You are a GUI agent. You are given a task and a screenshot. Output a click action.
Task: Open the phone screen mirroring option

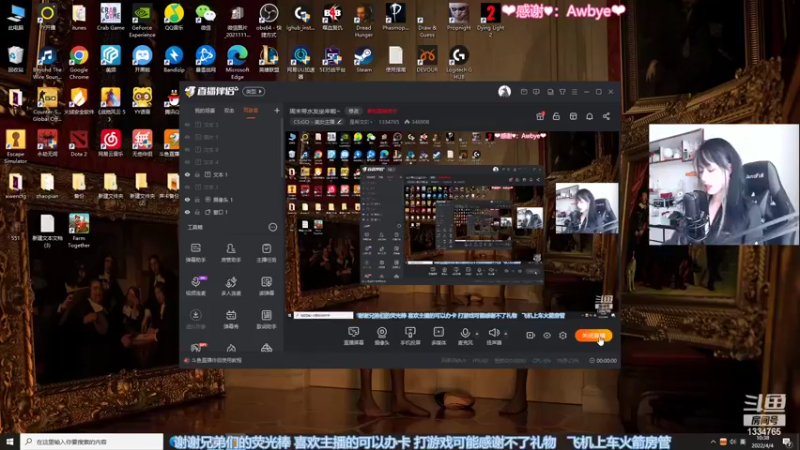(410, 336)
